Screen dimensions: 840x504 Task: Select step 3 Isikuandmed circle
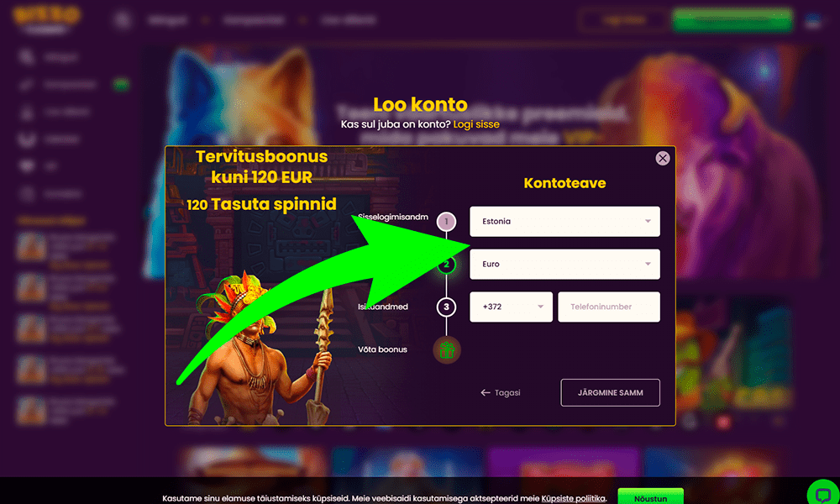[x=446, y=307]
